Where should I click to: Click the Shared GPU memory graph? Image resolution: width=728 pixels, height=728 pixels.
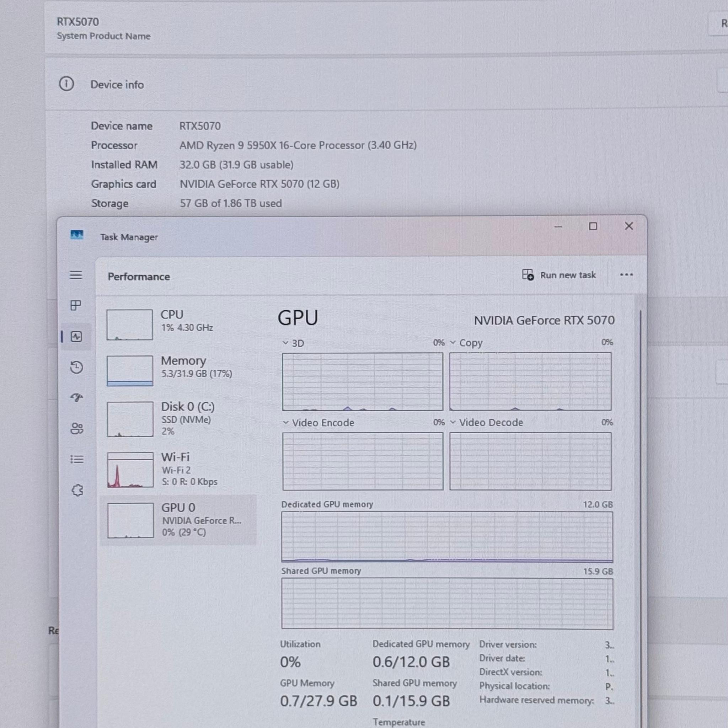pos(447,604)
